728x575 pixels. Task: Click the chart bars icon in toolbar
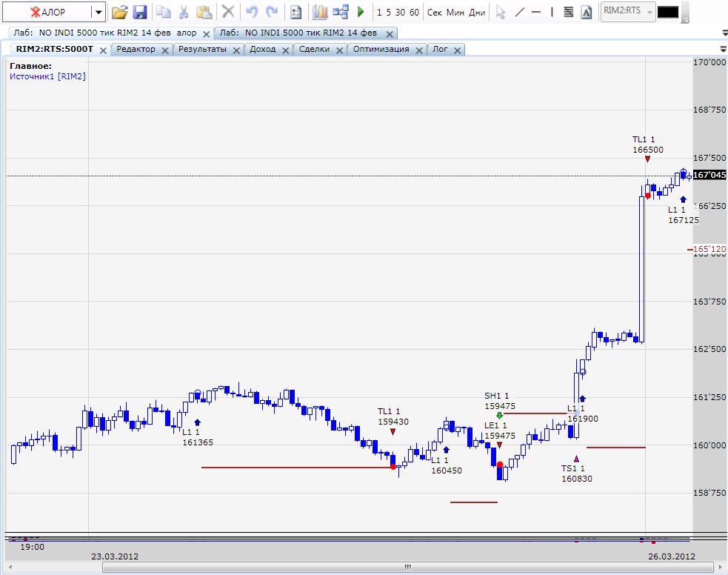coord(320,12)
